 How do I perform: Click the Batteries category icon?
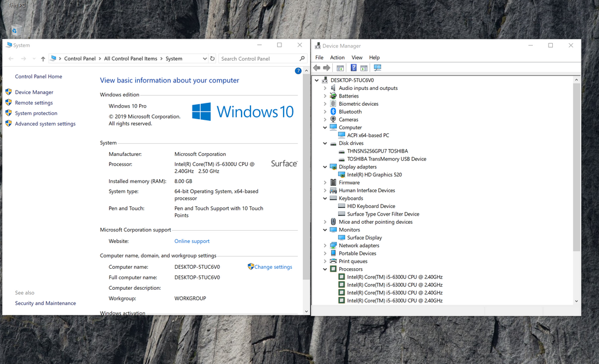point(333,96)
